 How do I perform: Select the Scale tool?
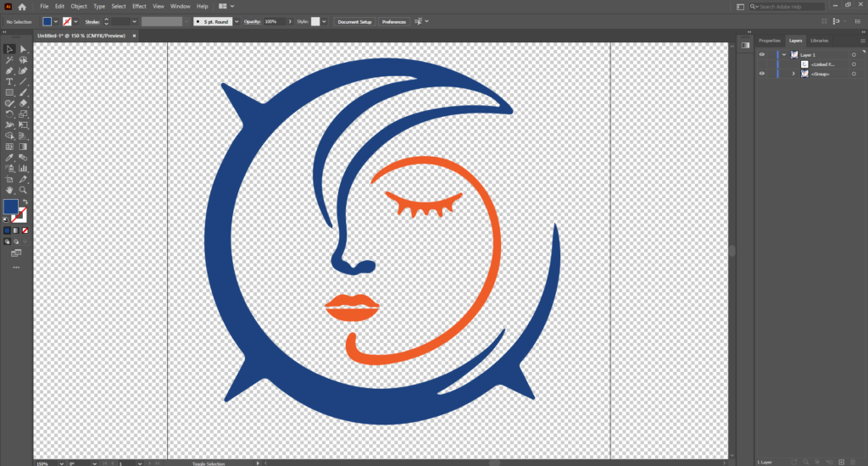pyautogui.click(x=23, y=114)
